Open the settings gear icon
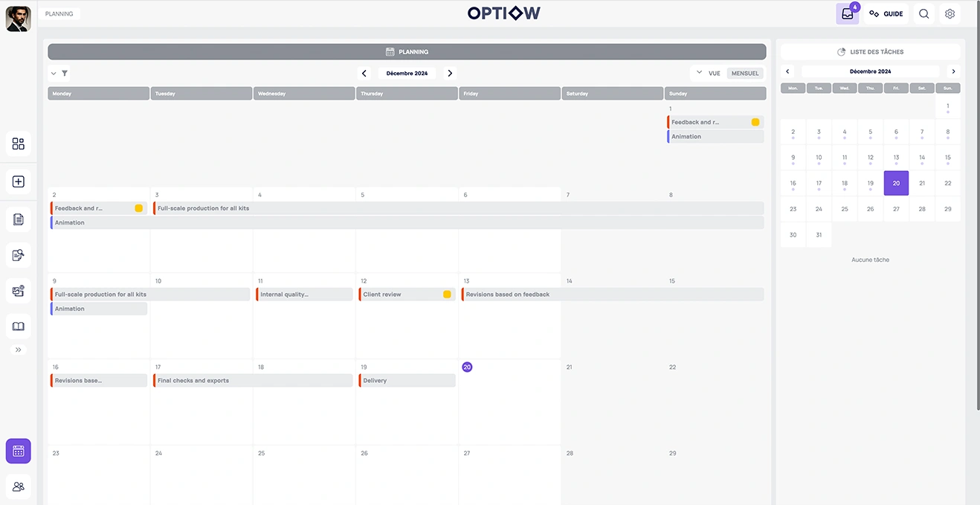 pyautogui.click(x=950, y=13)
